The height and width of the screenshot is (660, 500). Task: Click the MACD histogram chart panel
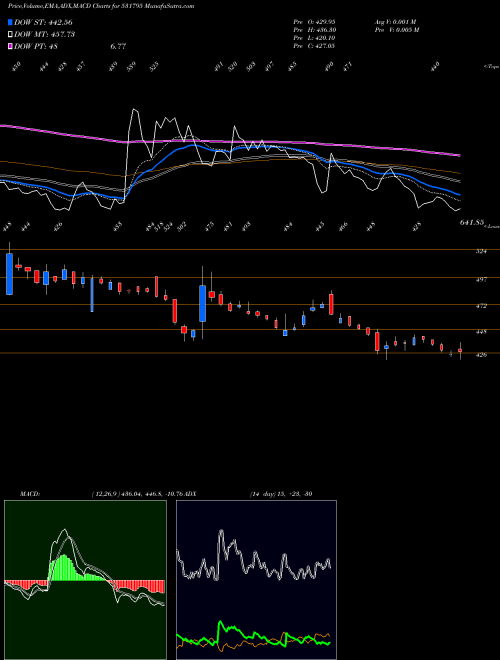point(85,580)
